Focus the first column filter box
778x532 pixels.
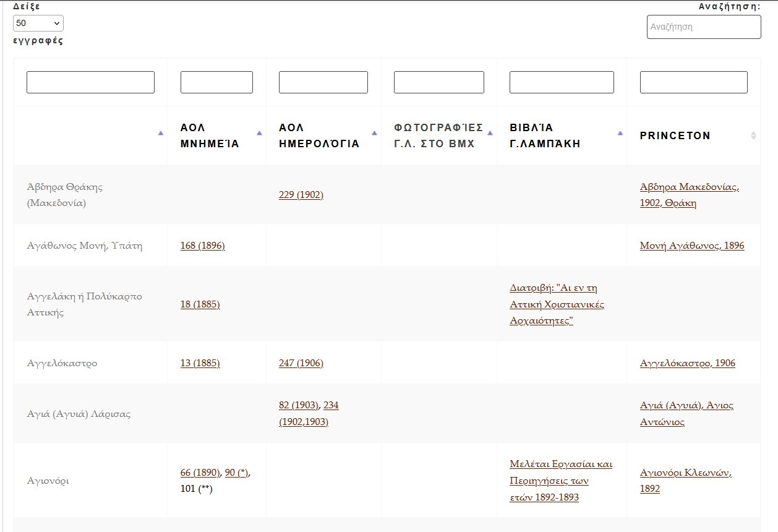pyautogui.click(x=90, y=82)
